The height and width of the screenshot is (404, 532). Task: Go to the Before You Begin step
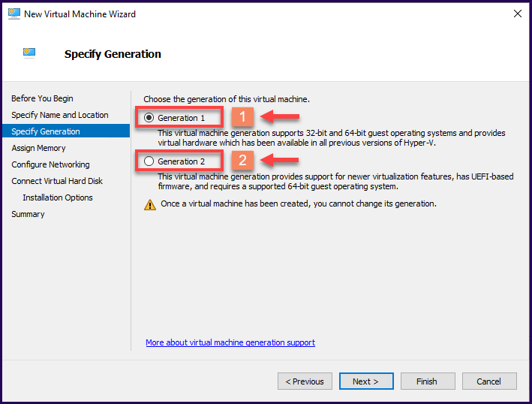tap(42, 98)
